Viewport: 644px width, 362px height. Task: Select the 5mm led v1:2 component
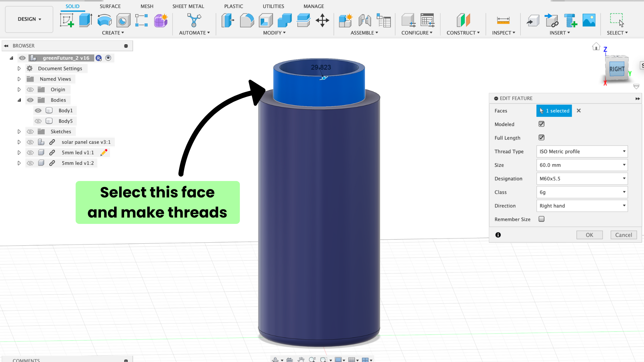(x=78, y=163)
